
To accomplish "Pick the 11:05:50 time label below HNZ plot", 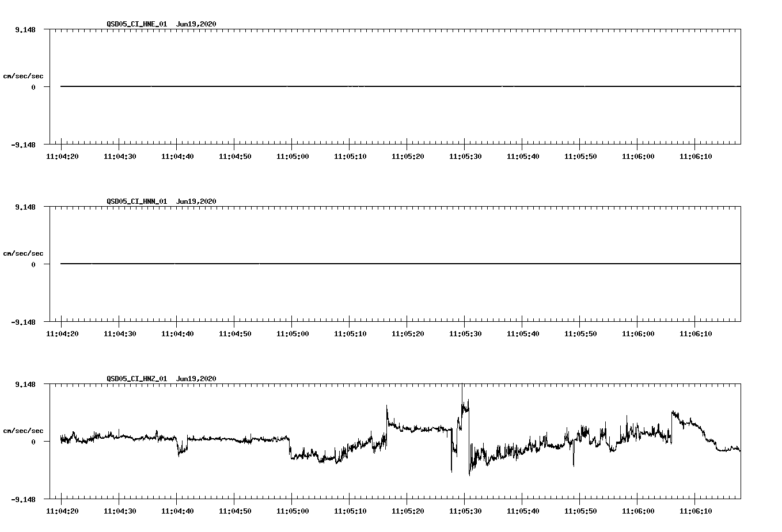I will [x=580, y=511].
